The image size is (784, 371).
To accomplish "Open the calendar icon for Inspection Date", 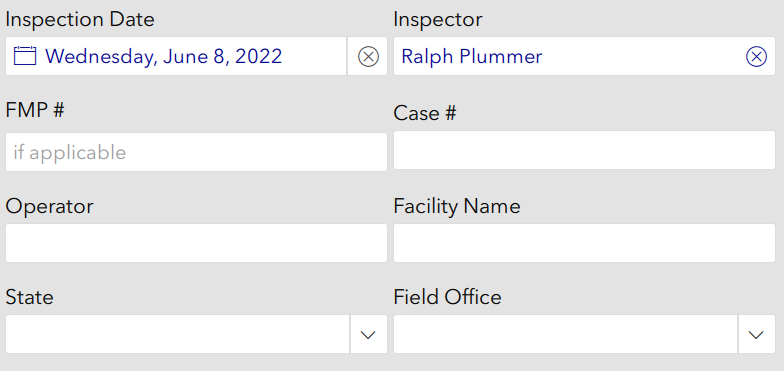I will 24,56.
